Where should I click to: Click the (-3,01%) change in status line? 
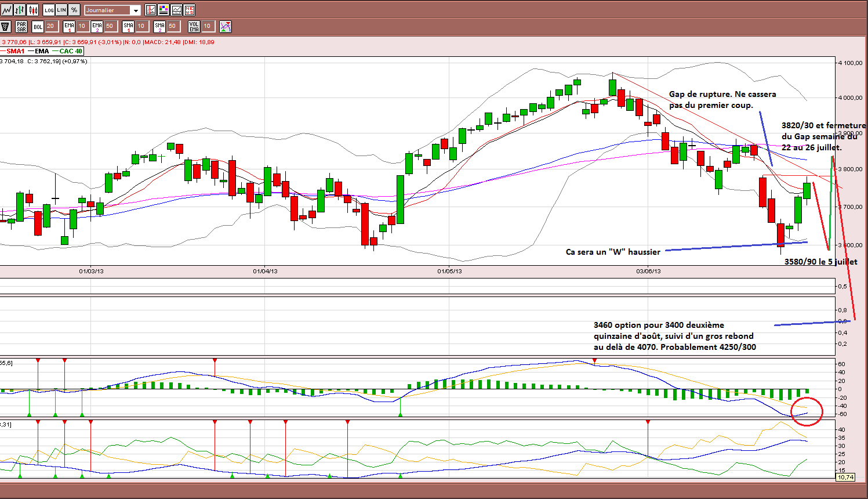[110, 42]
